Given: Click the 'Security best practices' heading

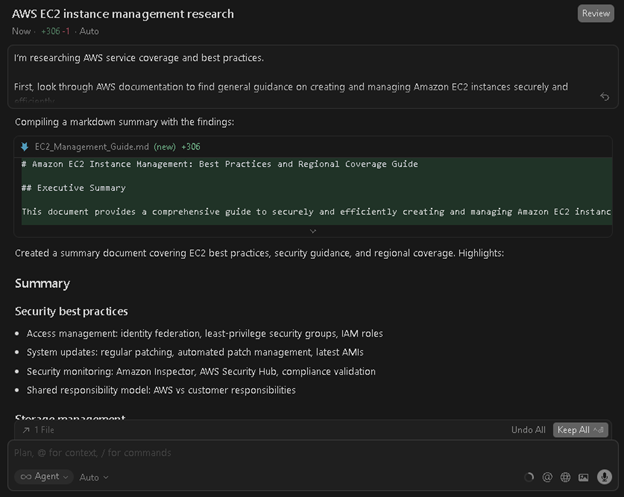Looking at the screenshot, I should (71, 311).
